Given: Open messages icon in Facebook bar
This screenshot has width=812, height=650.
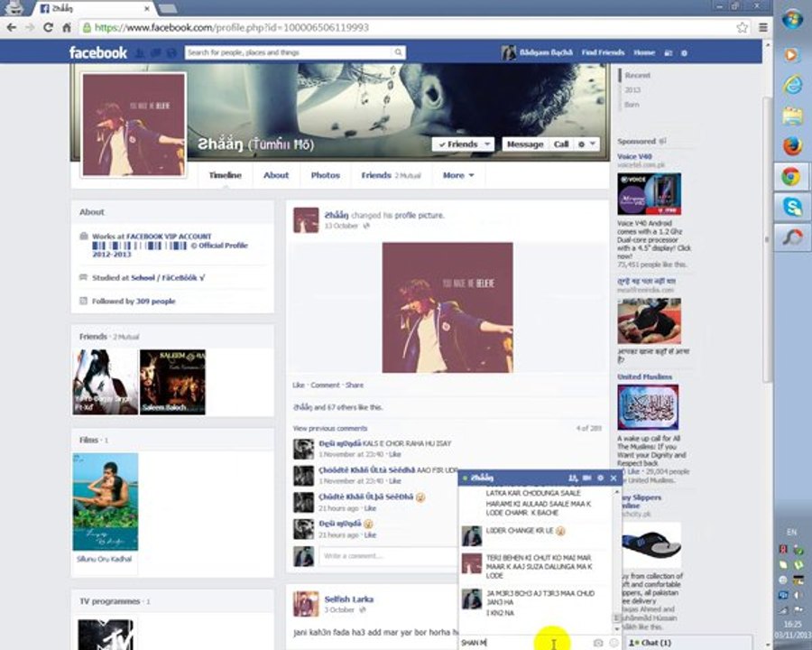Looking at the screenshot, I should [x=156, y=53].
